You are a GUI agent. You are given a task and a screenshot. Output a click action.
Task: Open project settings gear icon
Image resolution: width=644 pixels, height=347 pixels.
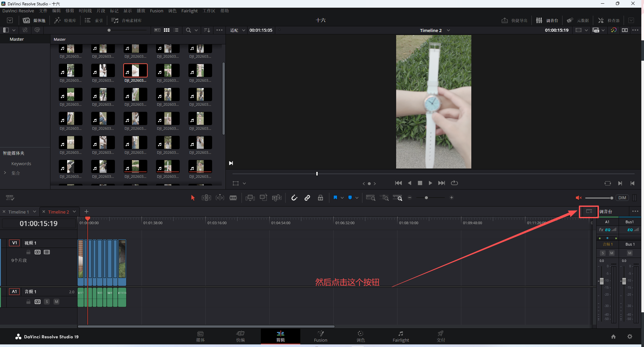pos(630,337)
